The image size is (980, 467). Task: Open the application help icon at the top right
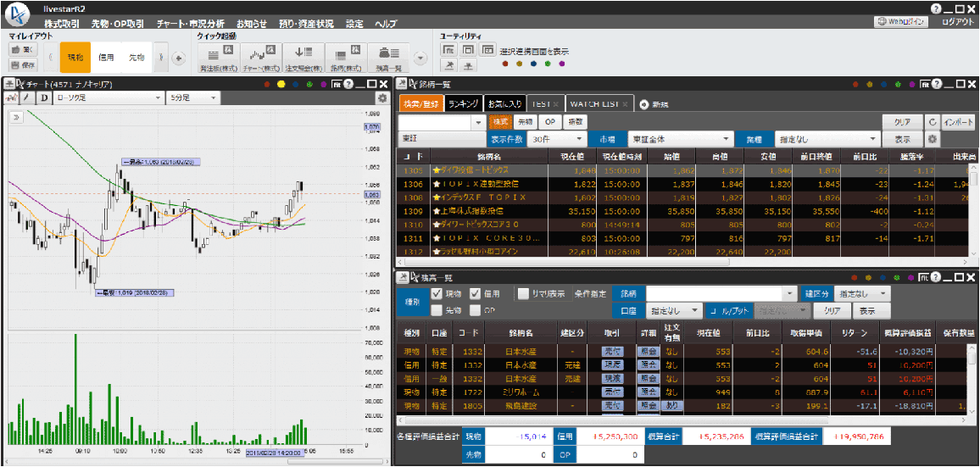[936, 8]
